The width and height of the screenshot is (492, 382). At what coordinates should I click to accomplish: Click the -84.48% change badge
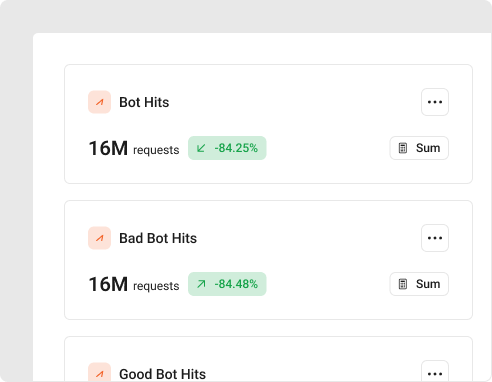227,284
